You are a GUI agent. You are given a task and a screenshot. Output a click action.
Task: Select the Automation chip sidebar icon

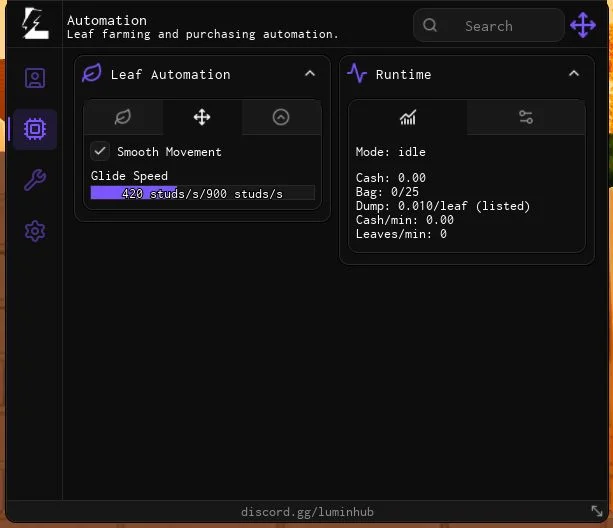(35, 129)
